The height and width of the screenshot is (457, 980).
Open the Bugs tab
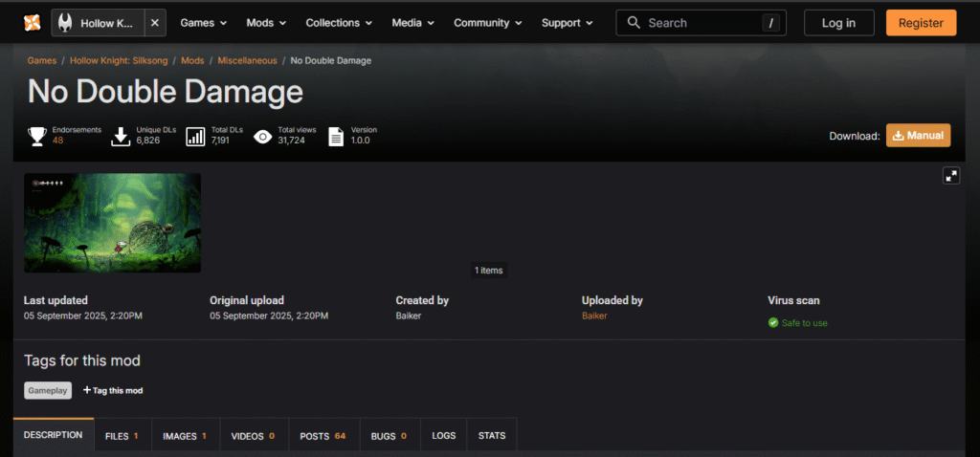(390, 436)
